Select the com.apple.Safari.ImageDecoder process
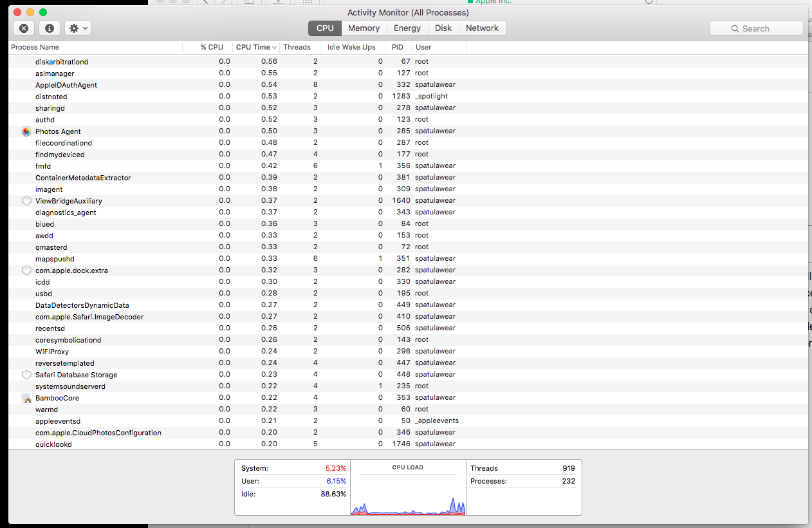Screen dimensions: 812x528 tap(89, 317)
